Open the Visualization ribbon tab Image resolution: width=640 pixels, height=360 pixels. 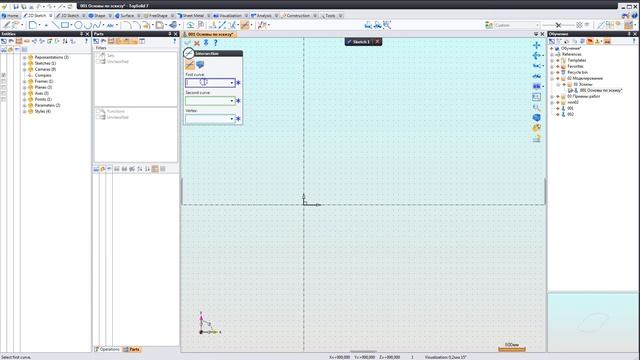[231, 16]
